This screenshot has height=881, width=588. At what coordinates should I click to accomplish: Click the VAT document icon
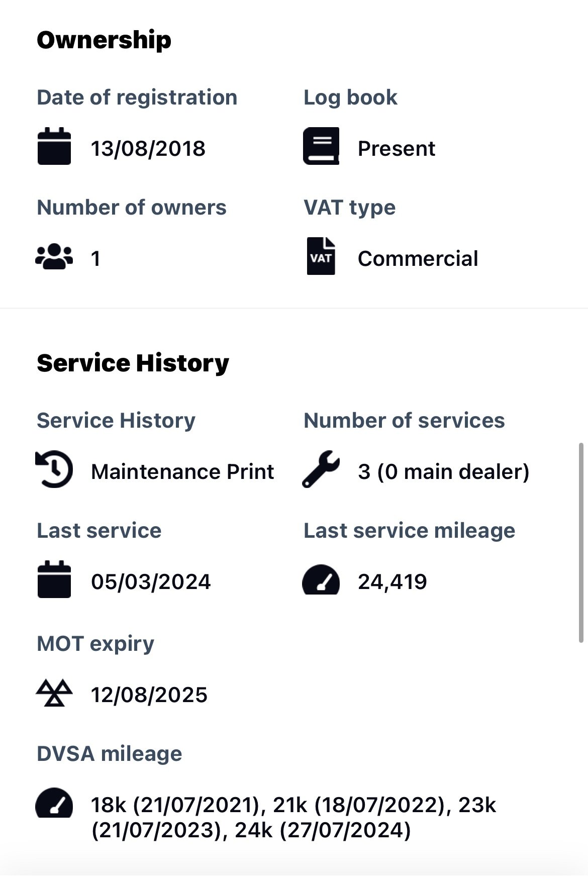point(321,256)
